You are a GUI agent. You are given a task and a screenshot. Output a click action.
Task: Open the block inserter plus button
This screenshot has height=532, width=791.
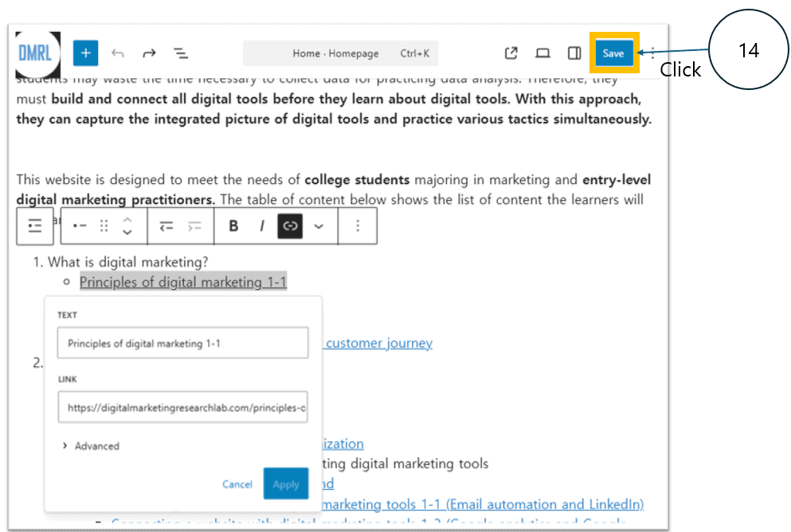click(x=85, y=53)
